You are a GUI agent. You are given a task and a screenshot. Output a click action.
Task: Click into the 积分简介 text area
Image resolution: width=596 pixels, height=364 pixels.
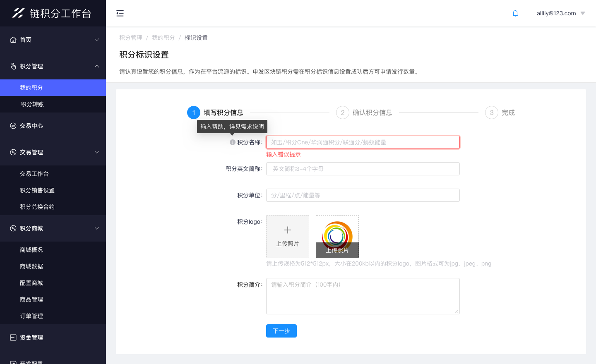363,296
